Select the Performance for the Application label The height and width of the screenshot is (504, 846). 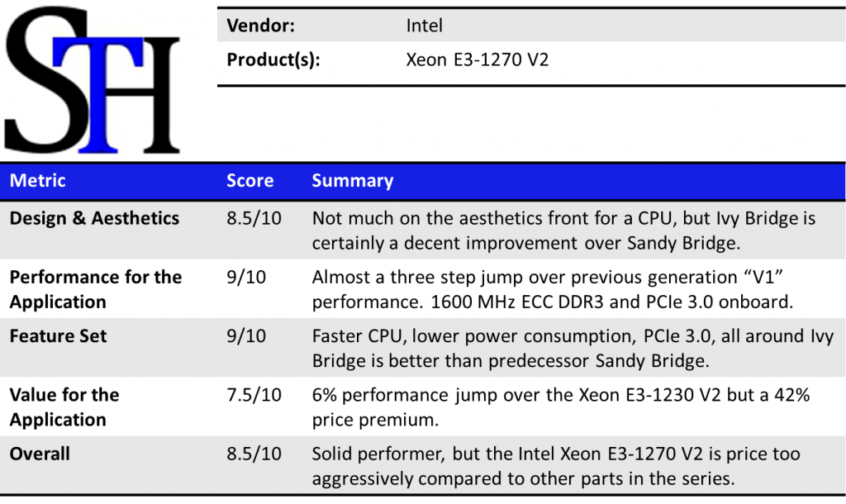[95, 289]
